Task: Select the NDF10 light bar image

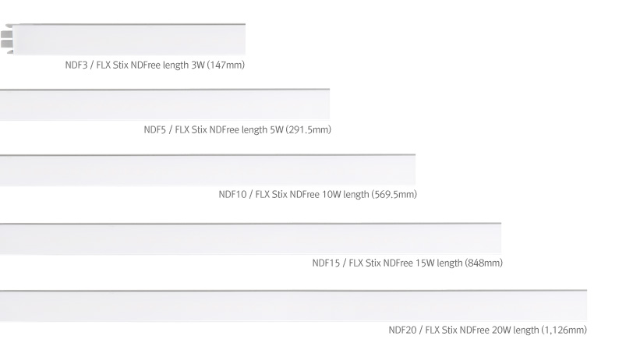Action: click(208, 170)
